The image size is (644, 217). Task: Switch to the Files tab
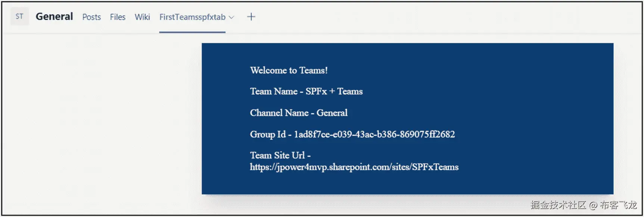click(x=118, y=17)
